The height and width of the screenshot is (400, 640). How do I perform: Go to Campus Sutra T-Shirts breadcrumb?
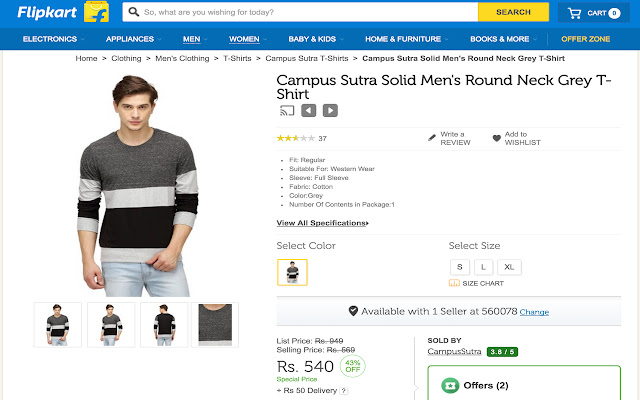[x=307, y=58]
